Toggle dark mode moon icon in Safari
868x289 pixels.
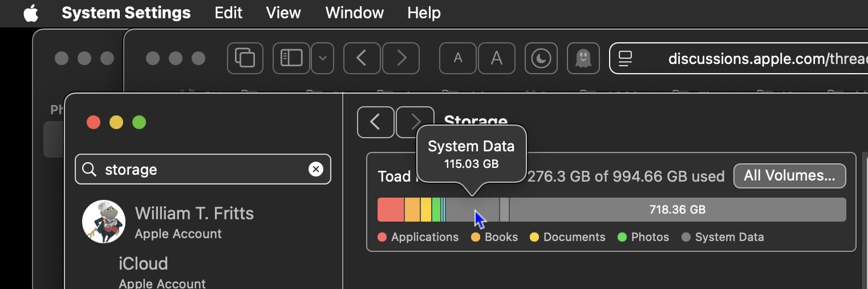coord(541,58)
